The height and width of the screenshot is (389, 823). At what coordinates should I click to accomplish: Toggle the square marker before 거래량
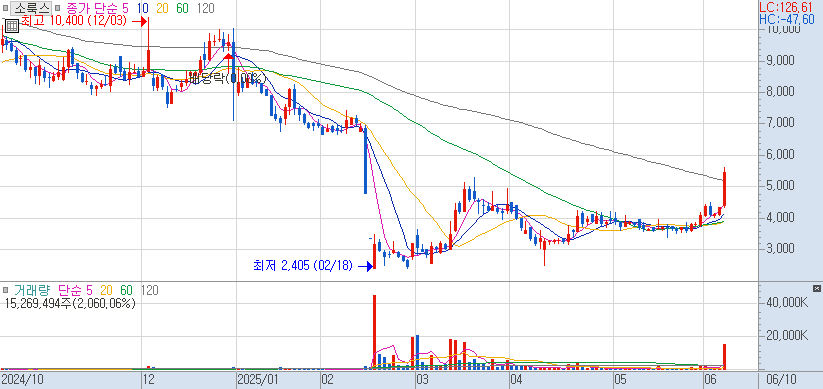coord(5,290)
